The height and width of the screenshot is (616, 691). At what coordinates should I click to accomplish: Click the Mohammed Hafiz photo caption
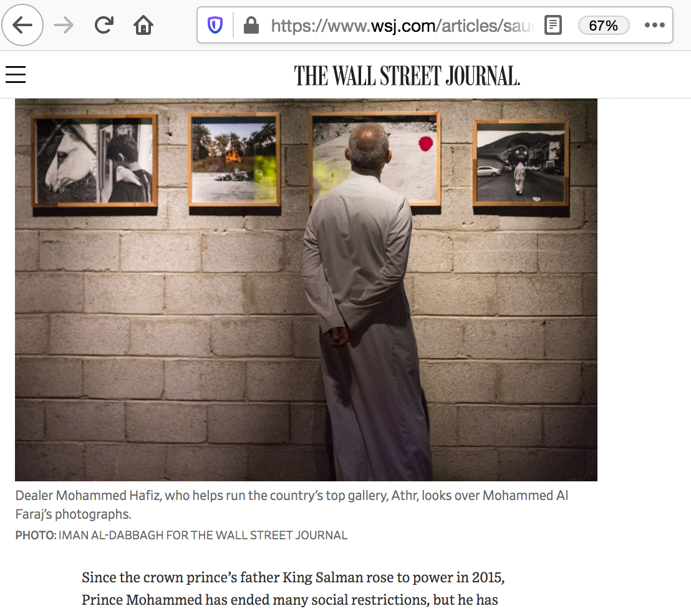pyautogui.click(x=292, y=504)
